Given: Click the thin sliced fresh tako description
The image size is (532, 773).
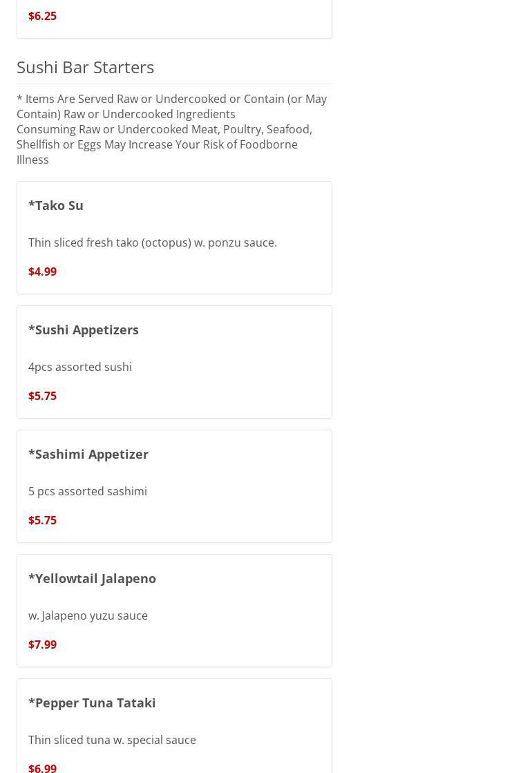Looking at the screenshot, I should (153, 242).
